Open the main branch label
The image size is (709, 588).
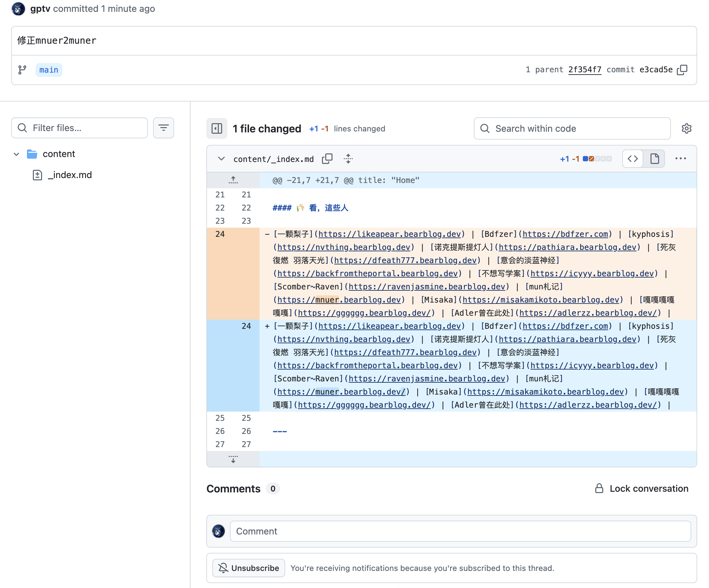coord(49,70)
